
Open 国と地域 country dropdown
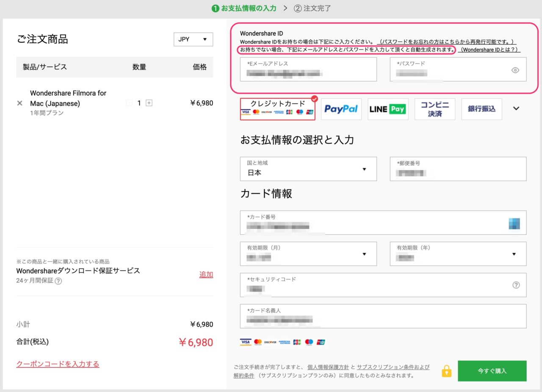pos(308,169)
